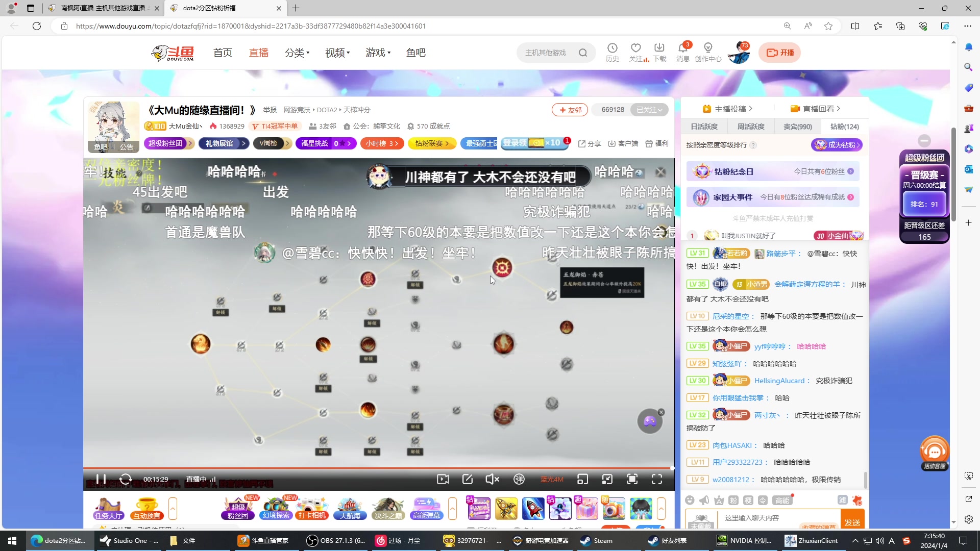The width and height of the screenshot is (980, 551).
Task: Toggle the danmaku (弹) overlay
Action: (x=519, y=479)
